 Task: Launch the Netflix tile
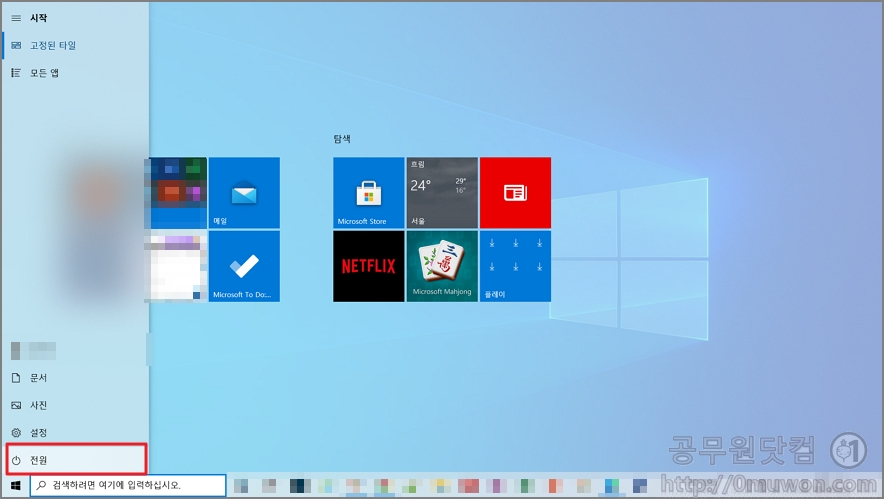369,266
